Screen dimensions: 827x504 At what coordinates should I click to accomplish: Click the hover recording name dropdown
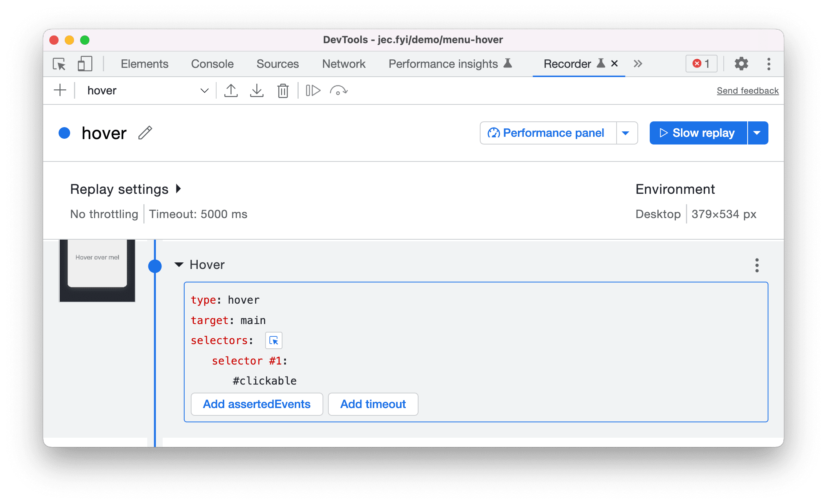point(204,91)
